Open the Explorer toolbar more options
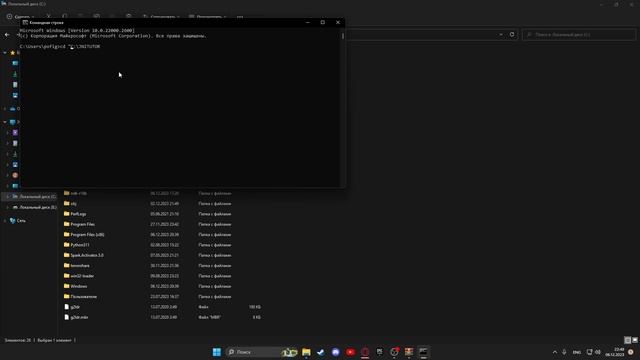This screenshot has height=360, width=640. pos(240,17)
